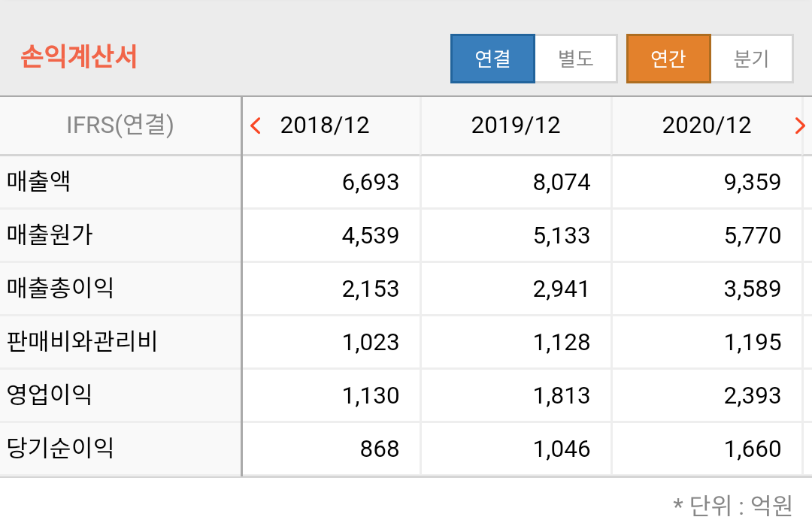Select the 별도 separate toggle
The width and height of the screenshot is (812, 520).
tap(576, 59)
